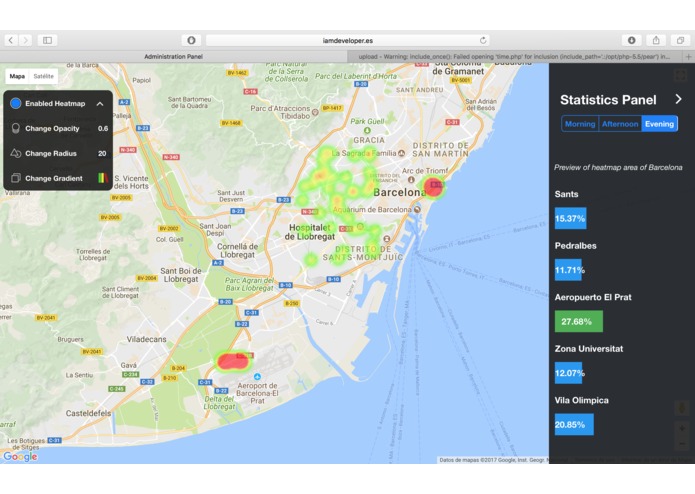
Task: Click the Change Gradient icon
Action: [x=16, y=178]
